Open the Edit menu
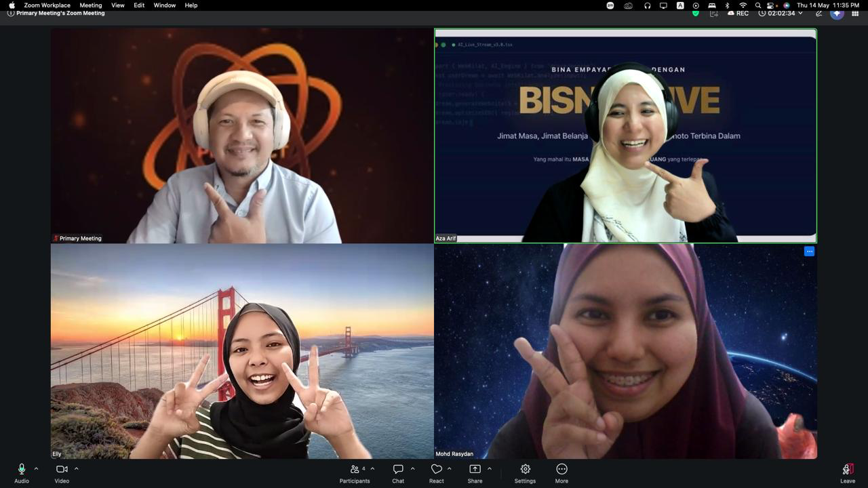 139,5
